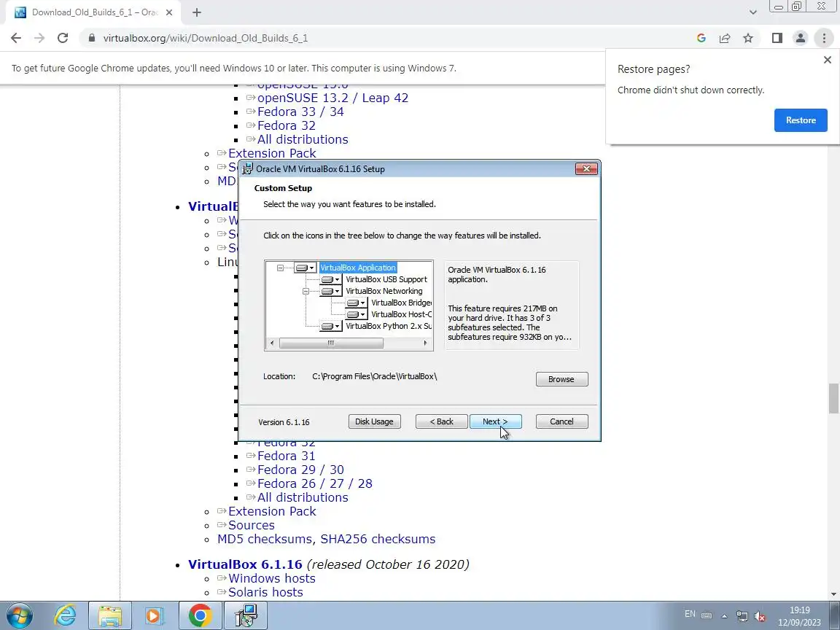Open VirtualBox Bridged feature dropdown
Image resolution: width=840 pixels, height=630 pixels.
tap(357, 303)
